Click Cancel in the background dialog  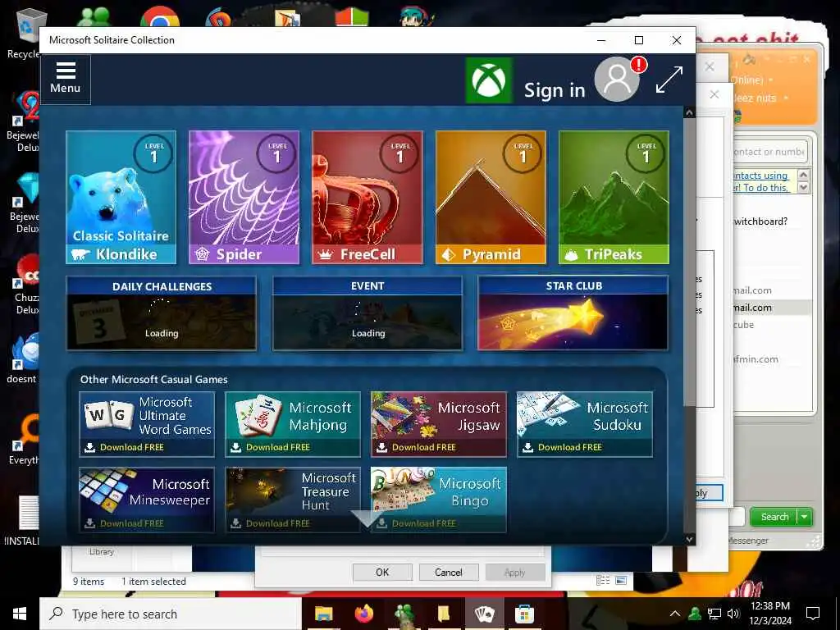[449, 572]
